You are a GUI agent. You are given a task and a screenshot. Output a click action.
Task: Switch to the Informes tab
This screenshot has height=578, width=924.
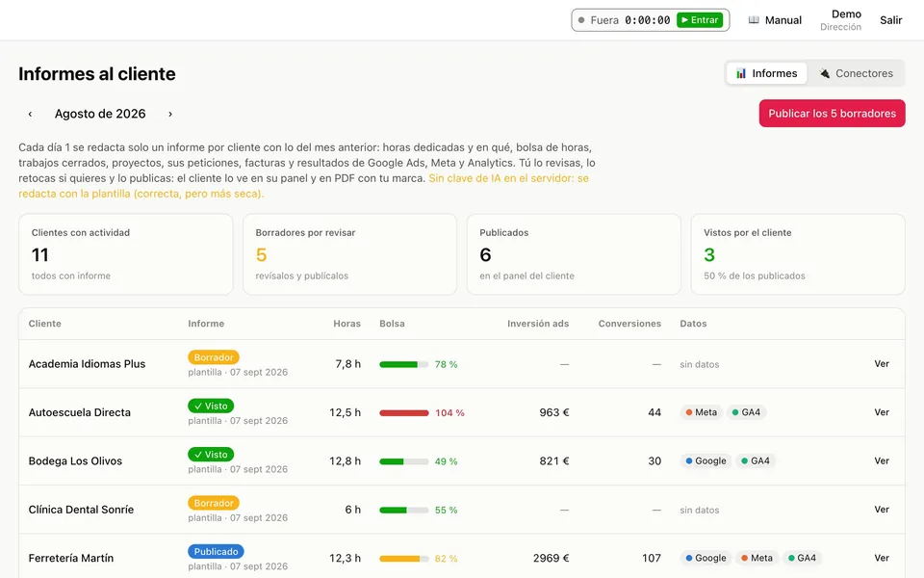pyautogui.click(x=766, y=73)
